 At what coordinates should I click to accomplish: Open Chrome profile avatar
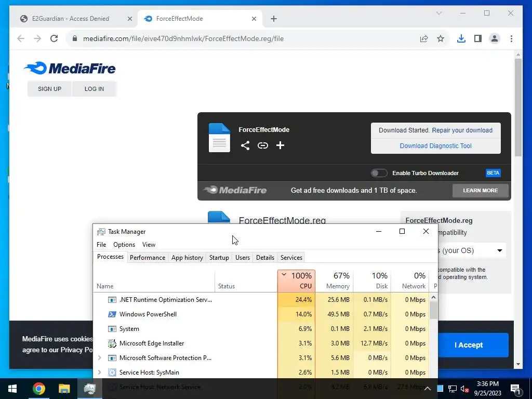pos(495,38)
